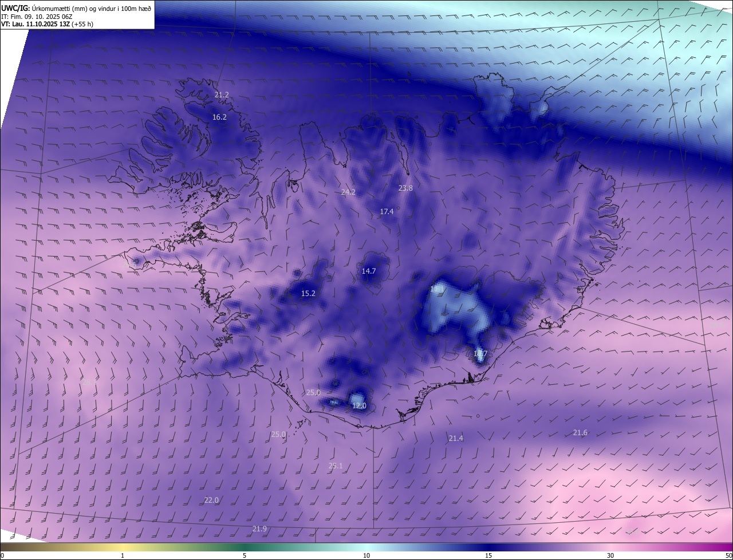Click the colorbar tick label 10

[366, 556]
